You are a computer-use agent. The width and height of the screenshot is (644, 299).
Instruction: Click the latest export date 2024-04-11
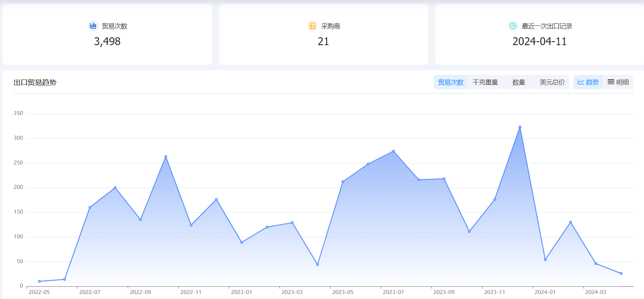pos(539,42)
